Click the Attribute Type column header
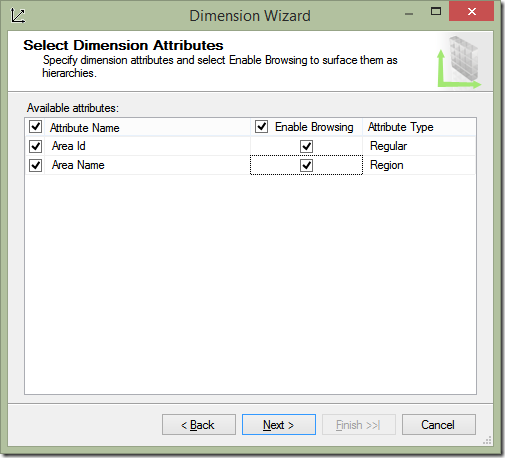Screen dimensions: 505x458 tap(401, 127)
